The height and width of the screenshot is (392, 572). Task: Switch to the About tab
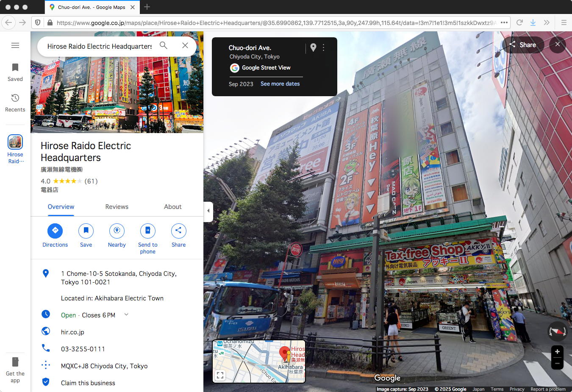pos(173,207)
